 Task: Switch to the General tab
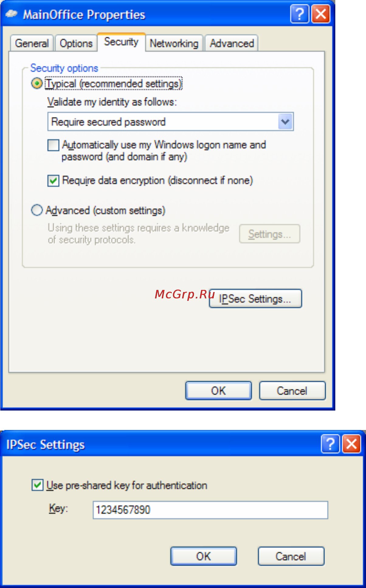(x=32, y=43)
